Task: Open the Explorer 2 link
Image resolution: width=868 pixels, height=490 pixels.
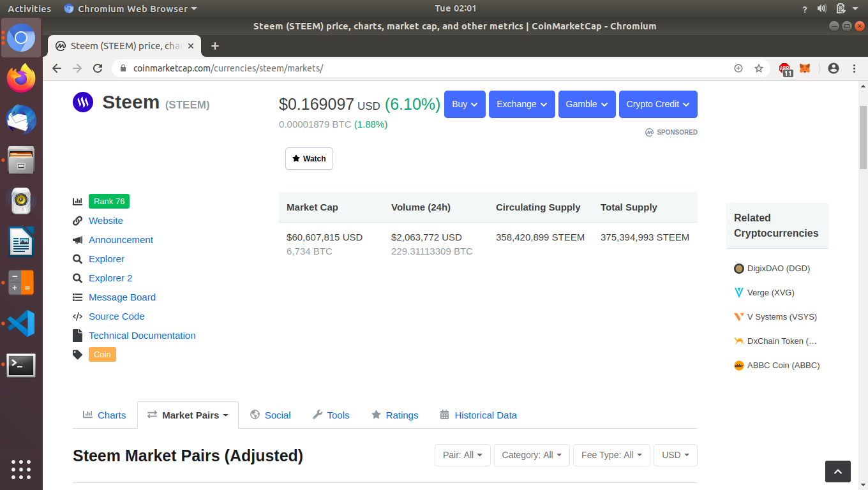Action: (110, 278)
